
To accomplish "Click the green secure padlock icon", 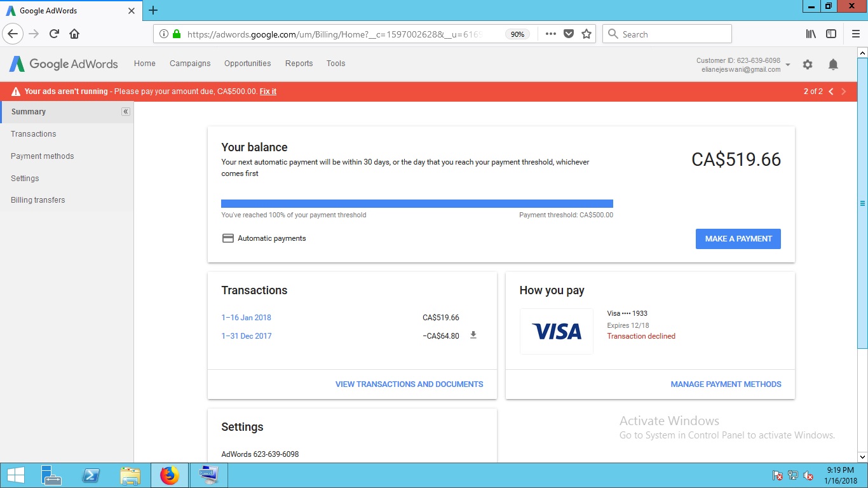I will [x=176, y=34].
